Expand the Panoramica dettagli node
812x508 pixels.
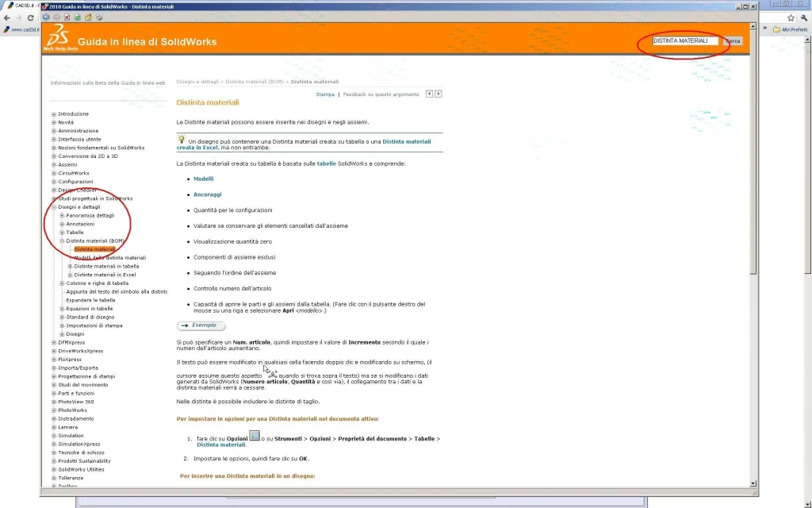tap(62, 216)
